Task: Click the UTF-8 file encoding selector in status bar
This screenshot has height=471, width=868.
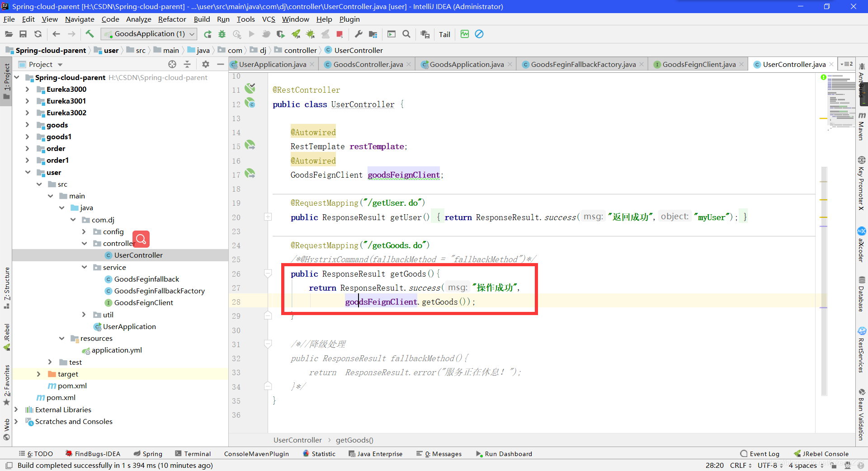Action: click(x=770, y=465)
